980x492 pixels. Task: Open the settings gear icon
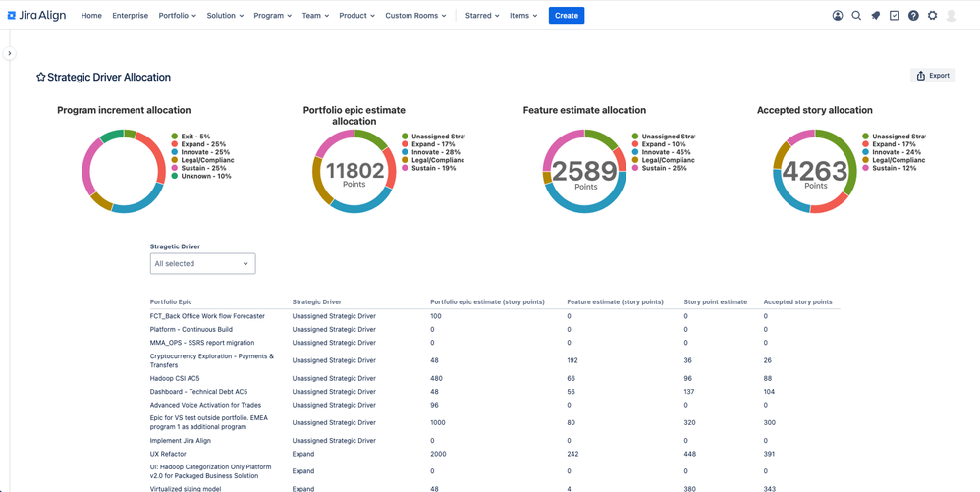point(932,16)
